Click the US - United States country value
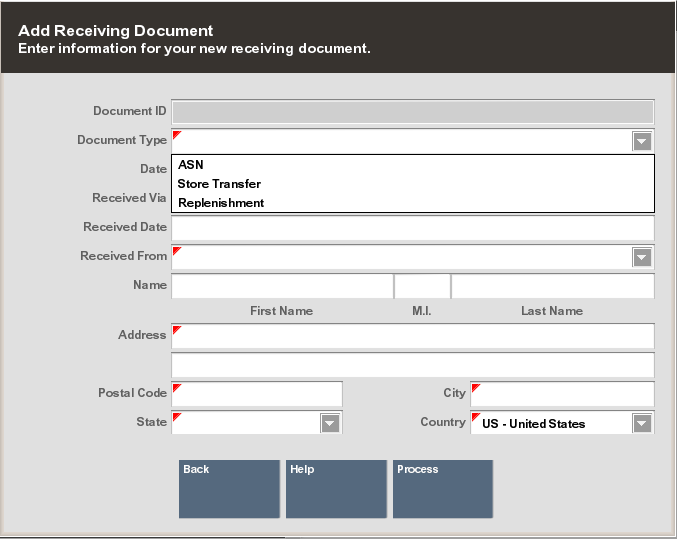 534,424
